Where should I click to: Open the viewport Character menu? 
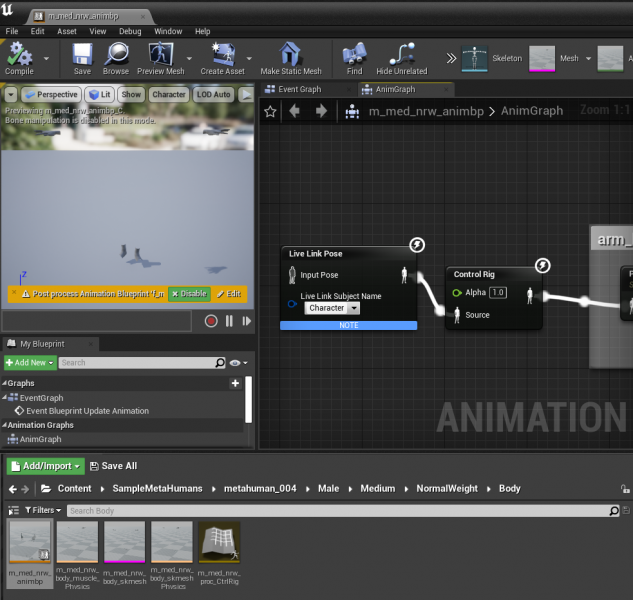click(169, 94)
